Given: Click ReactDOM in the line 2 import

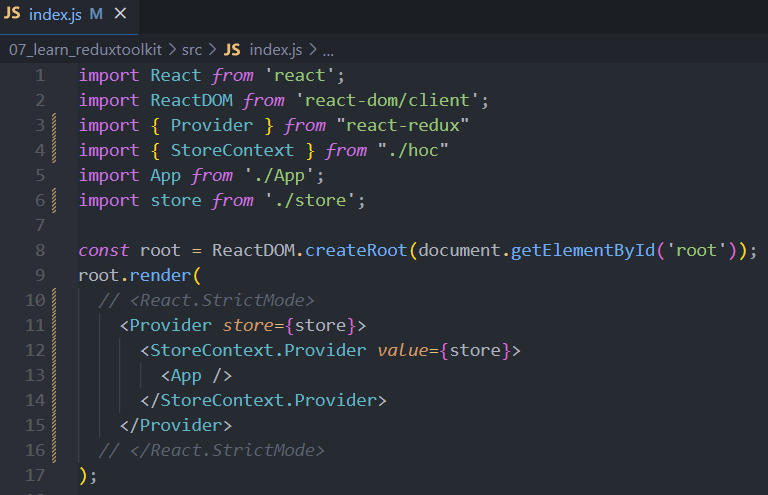Looking at the screenshot, I should [x=192, y=100].
